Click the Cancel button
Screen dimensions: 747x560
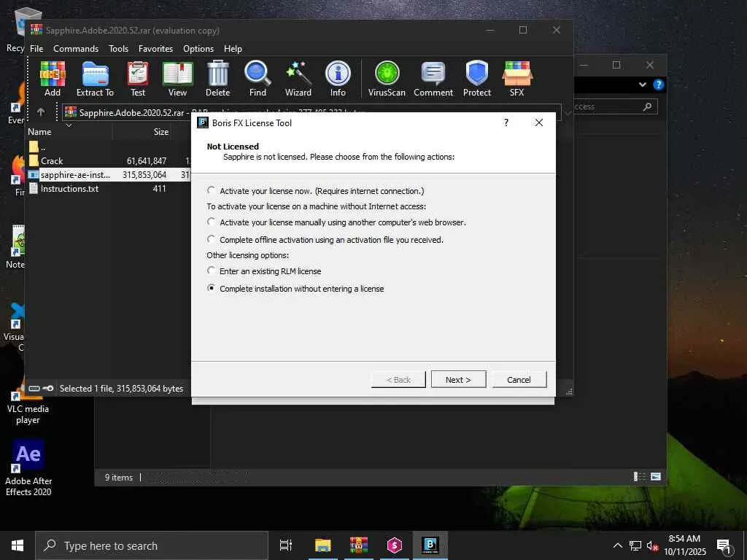click(x=519, y=379)
